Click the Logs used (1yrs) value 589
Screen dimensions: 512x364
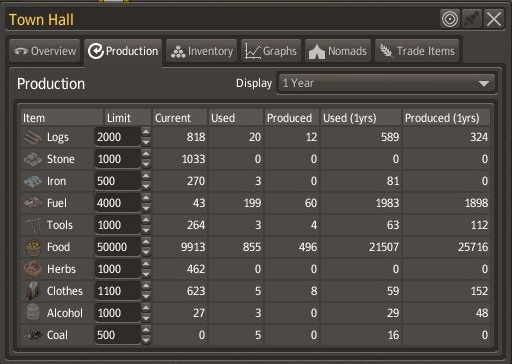[x=390, y=137]
